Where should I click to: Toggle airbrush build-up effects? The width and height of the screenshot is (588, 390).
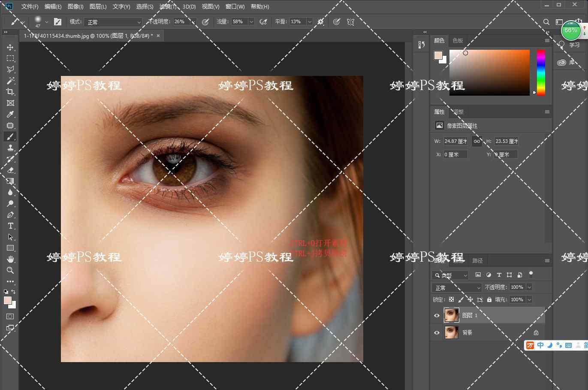point(263,21)
